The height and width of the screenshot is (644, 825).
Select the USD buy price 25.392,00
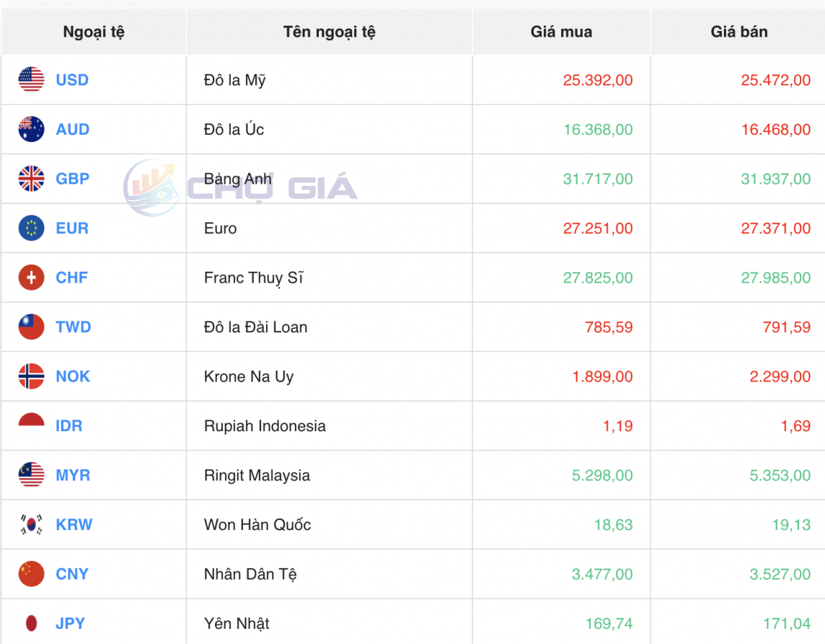(x=597, y=80)
